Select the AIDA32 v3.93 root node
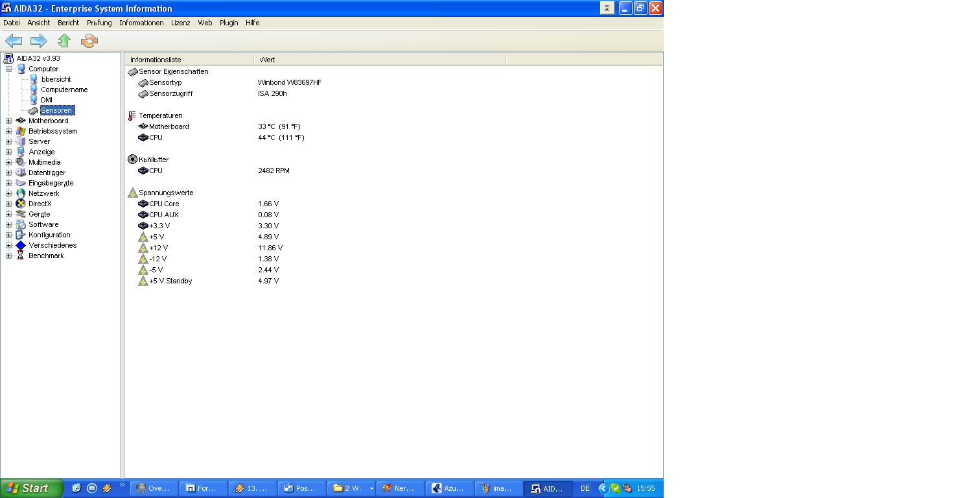Image resolution: width=980 pixels, height=498 pixels. (38, 58)
